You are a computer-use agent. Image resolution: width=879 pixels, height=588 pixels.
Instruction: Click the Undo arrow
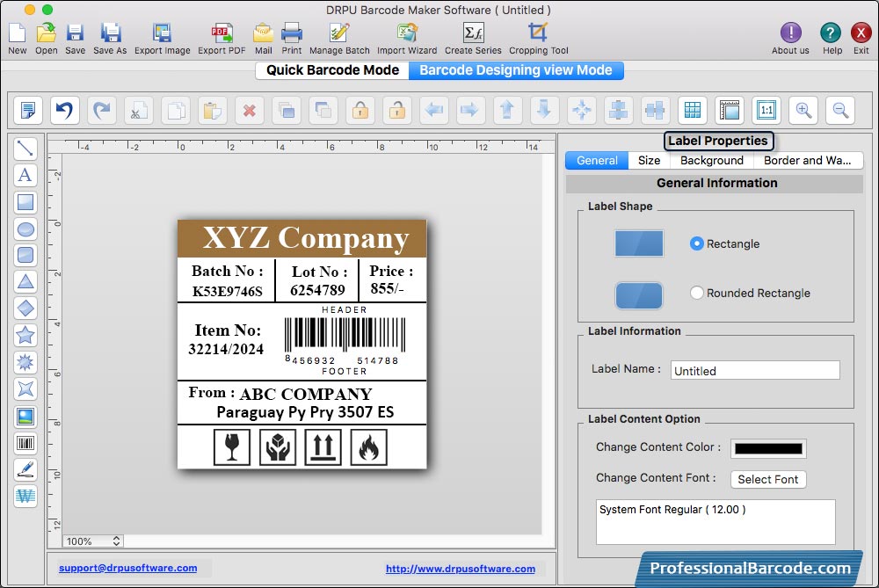coord(64,110)
